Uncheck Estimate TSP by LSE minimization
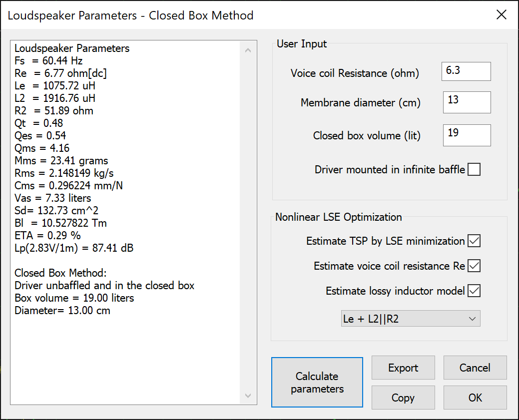This screenshot has height=420, width=519. 474,241
